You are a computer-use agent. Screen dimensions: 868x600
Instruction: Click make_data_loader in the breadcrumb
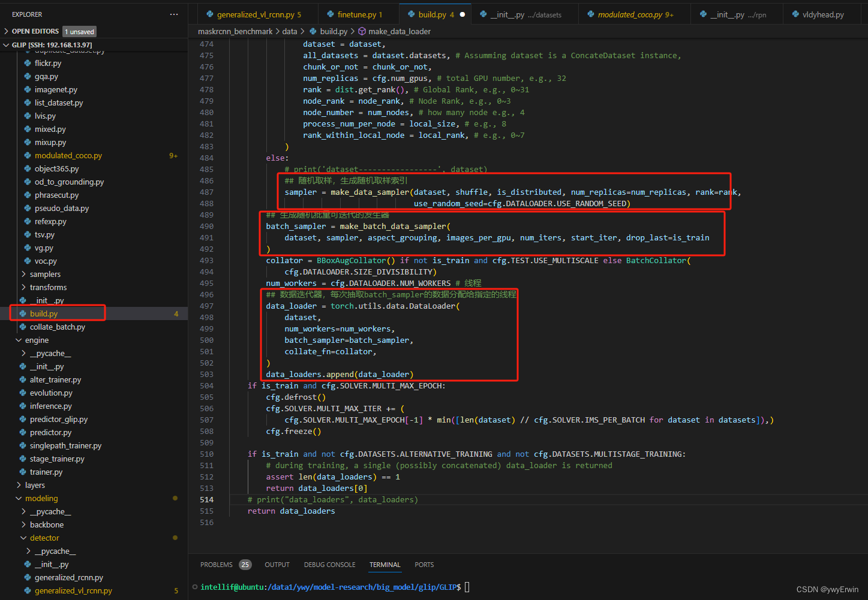tap(400, 31)
